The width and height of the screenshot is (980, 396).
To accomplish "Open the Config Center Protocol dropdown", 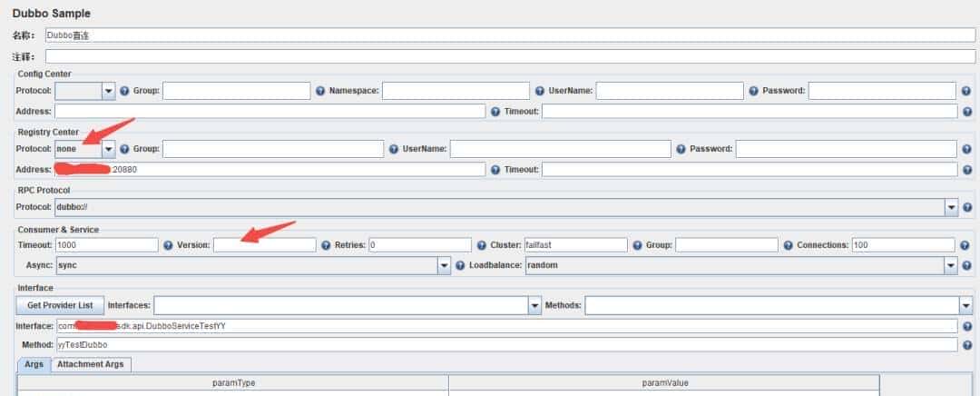I will pos(109,91).
